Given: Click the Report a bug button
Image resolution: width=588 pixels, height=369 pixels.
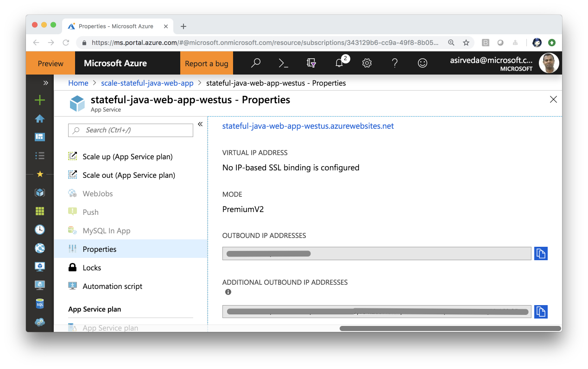Looking at the screenshot, I should 207,63.
